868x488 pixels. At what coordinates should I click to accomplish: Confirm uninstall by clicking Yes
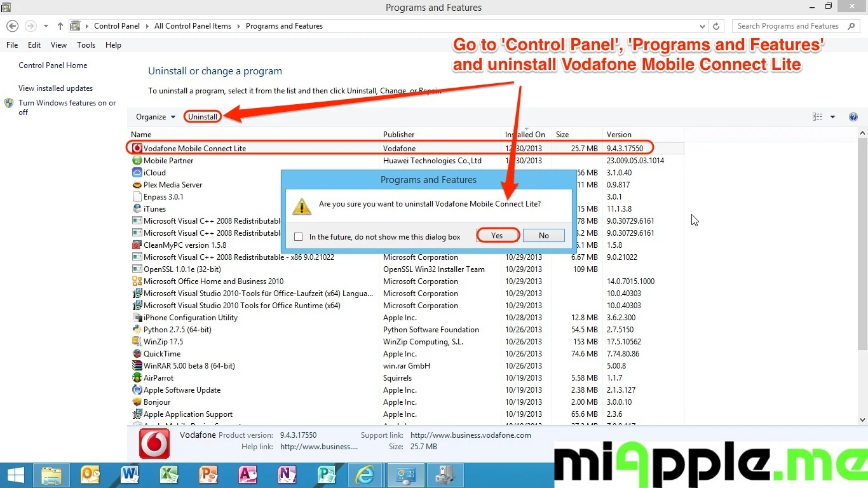coord(497,236)
